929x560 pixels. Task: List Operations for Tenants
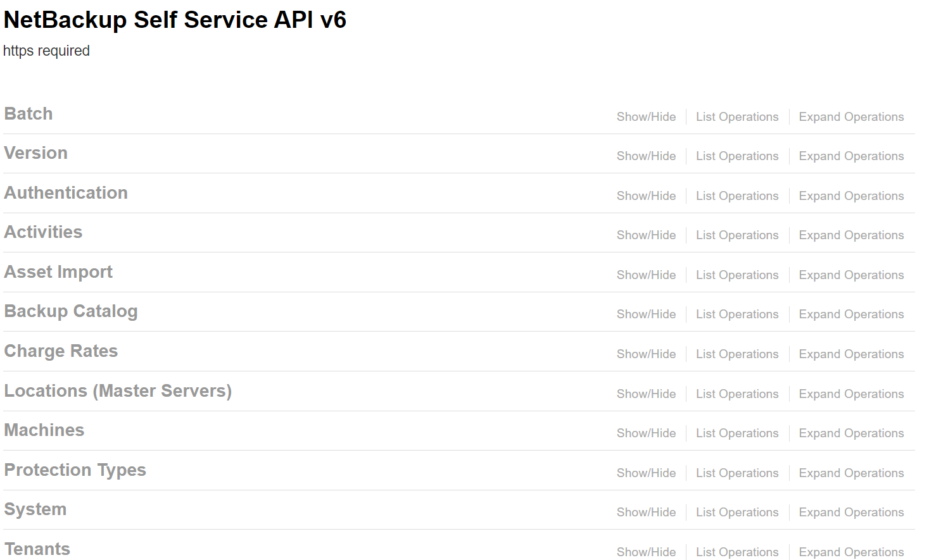coord(737,552)
